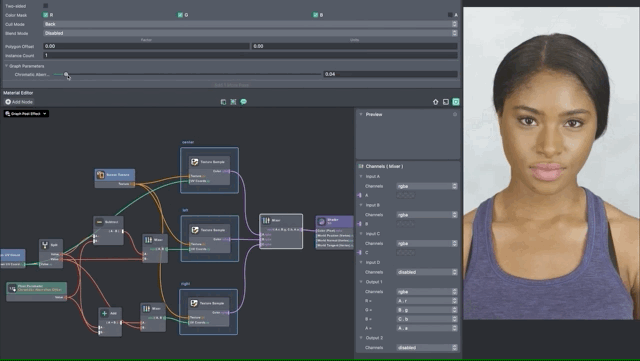Click the Screen Texture node icon
This screenshot has width=640, height=361.
[x=100, y=175]
